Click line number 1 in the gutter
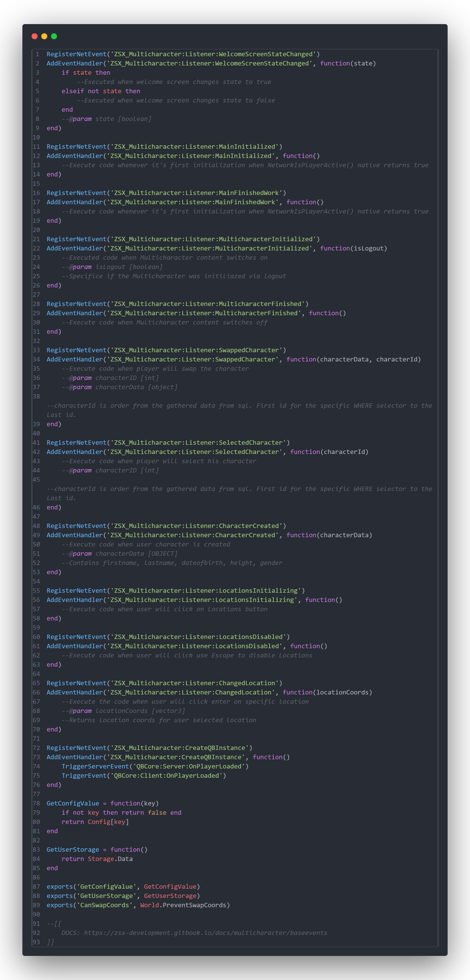The image size is (470, 980). 37,54
